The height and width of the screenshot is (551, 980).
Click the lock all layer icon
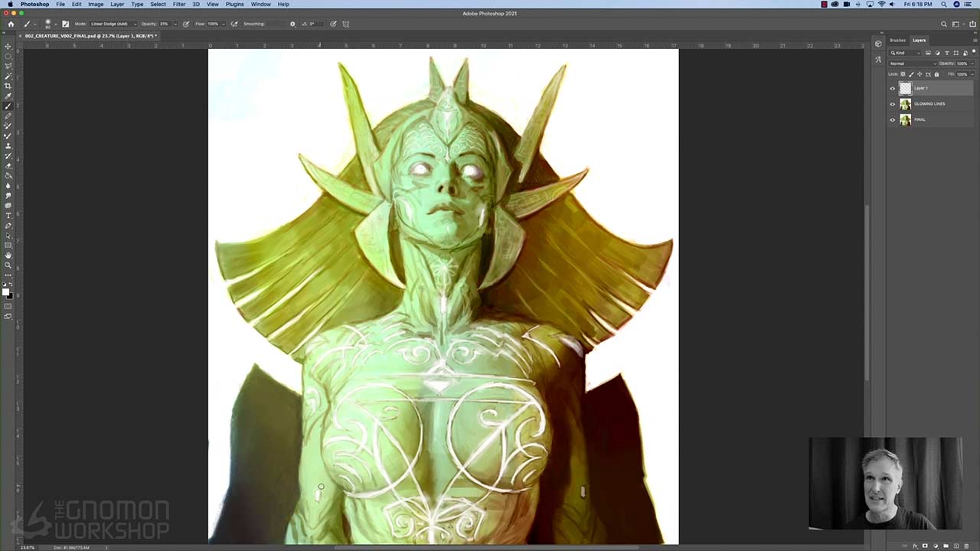coord(936,74)
